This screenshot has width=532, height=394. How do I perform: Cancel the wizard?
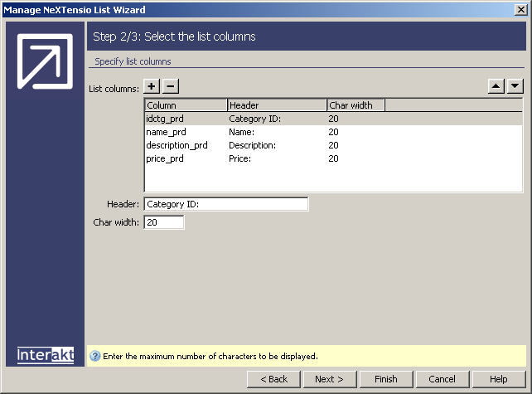tap(442, 379)
